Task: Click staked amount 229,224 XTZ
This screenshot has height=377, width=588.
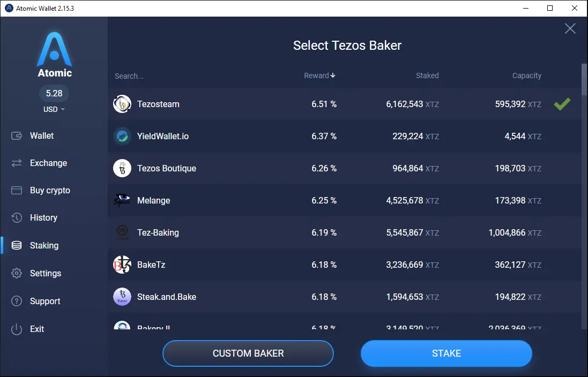Action: click(415, 136)
